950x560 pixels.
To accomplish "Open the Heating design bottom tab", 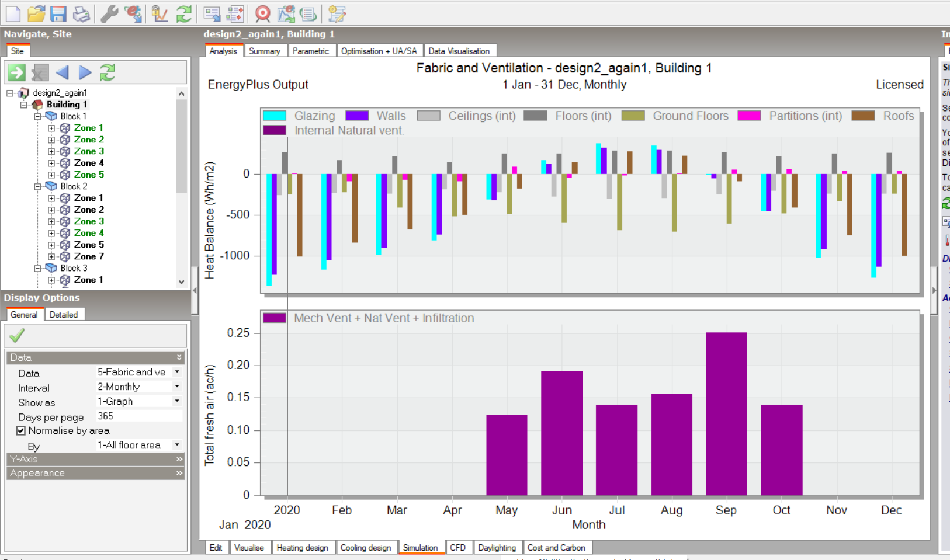I will [x=302, y=548].
